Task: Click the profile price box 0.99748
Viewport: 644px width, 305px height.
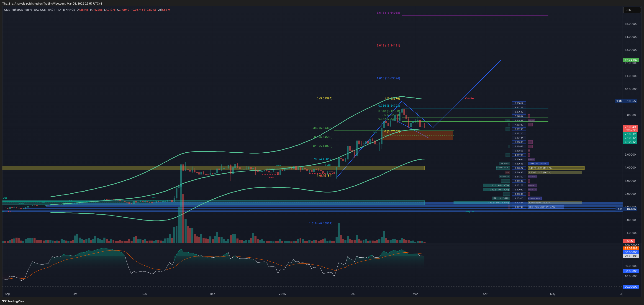Action: pos(519,207)
